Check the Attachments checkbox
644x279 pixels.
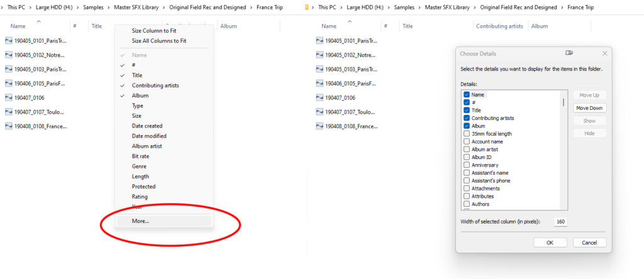[x=467, y=188]
